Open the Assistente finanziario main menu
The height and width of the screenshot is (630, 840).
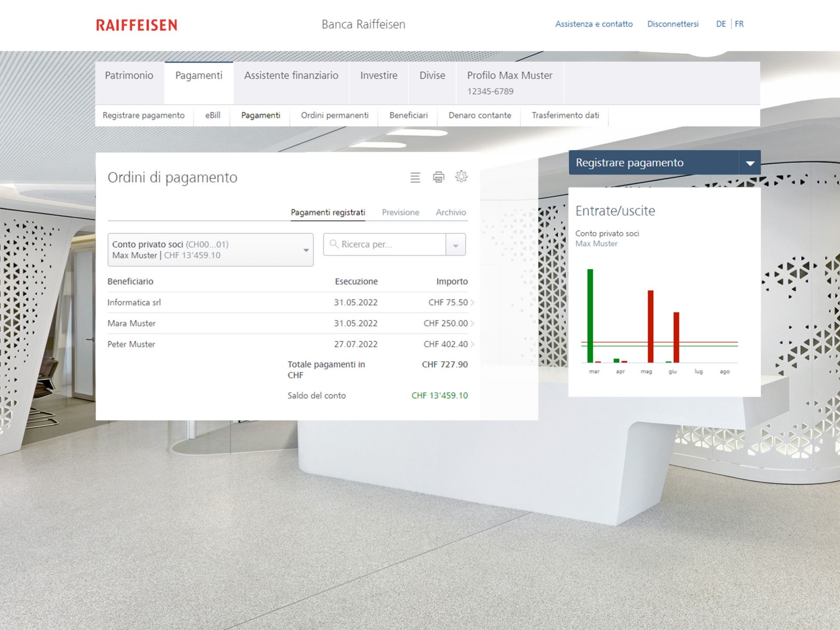(291, 76)
